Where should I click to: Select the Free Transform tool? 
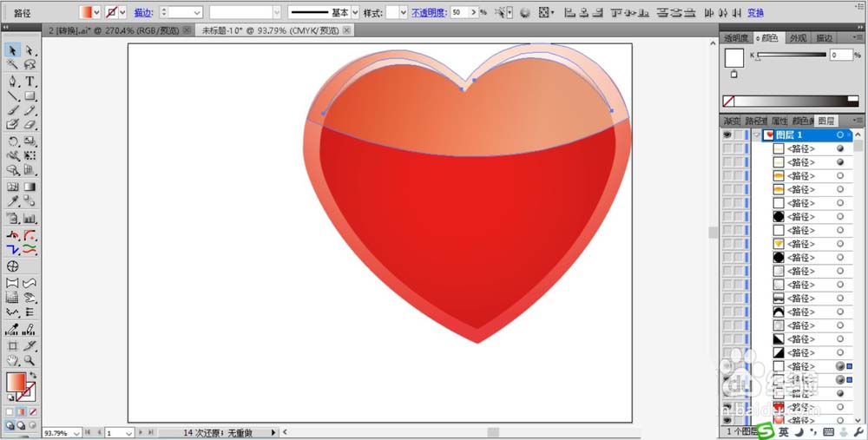tap(30, 156)
